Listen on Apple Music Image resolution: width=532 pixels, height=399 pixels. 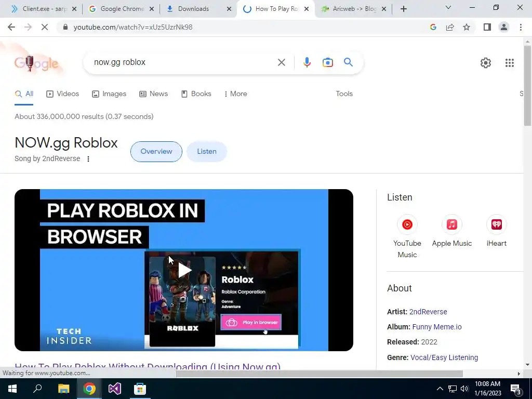451,231
